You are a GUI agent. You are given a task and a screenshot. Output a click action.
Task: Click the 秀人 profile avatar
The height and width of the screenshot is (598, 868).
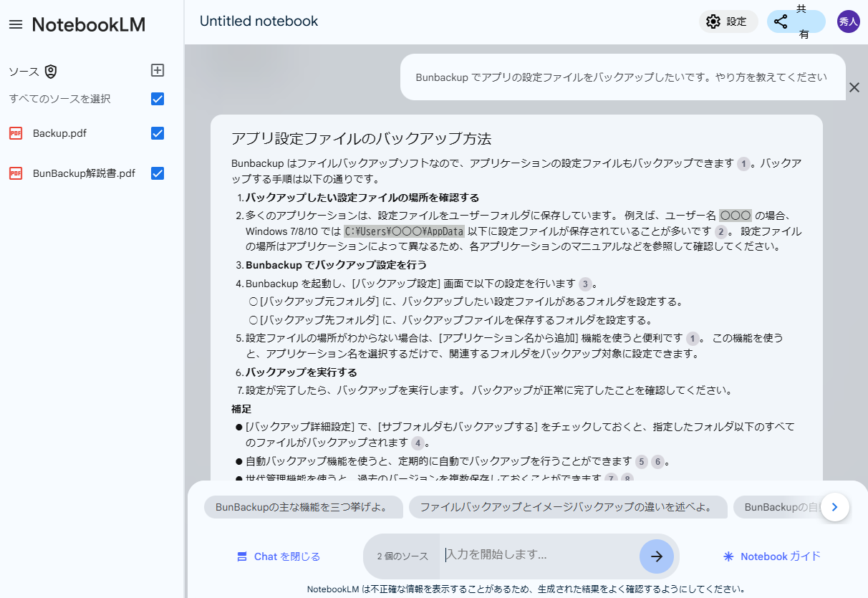(849, 21)
